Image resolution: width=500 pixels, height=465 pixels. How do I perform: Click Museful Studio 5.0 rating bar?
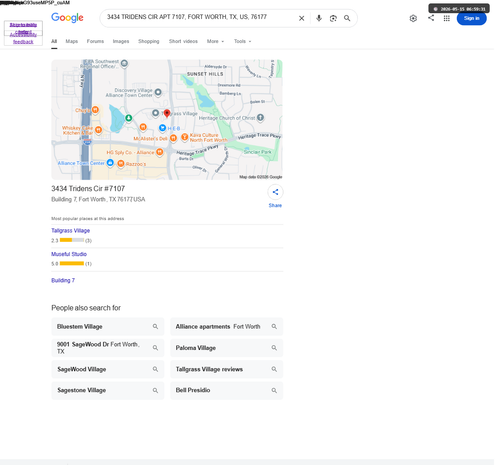click(x=72, y=263)
